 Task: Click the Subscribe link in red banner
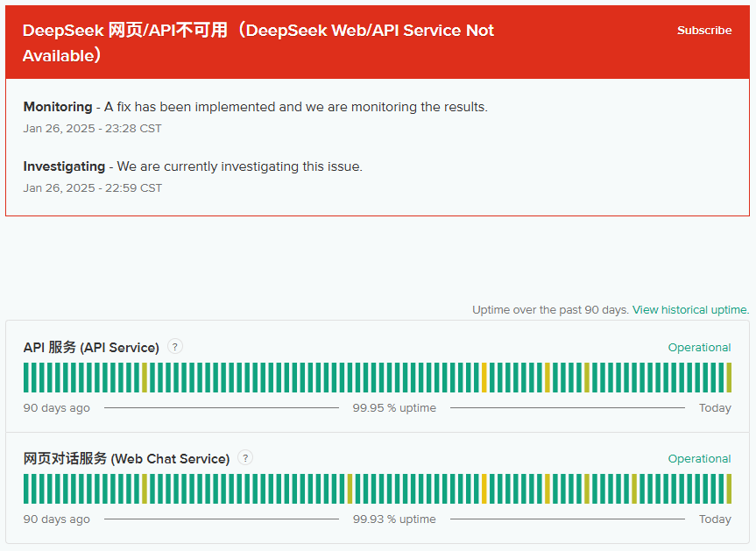(704, 31)
